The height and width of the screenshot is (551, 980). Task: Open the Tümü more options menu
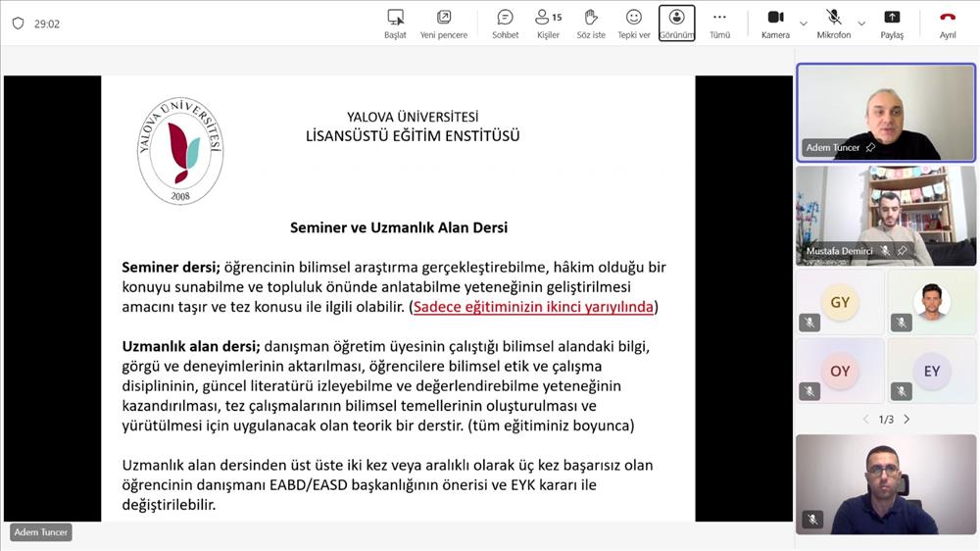[719, 23]
